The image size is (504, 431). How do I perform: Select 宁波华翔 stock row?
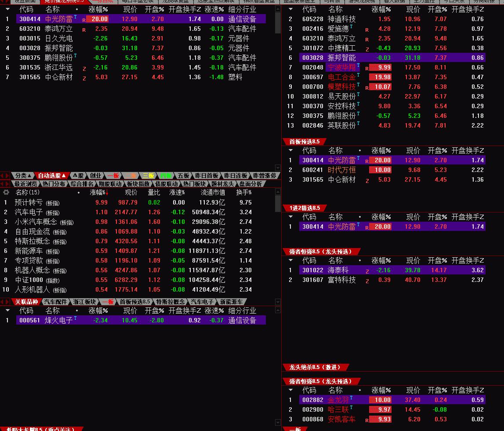coord(392,67)
